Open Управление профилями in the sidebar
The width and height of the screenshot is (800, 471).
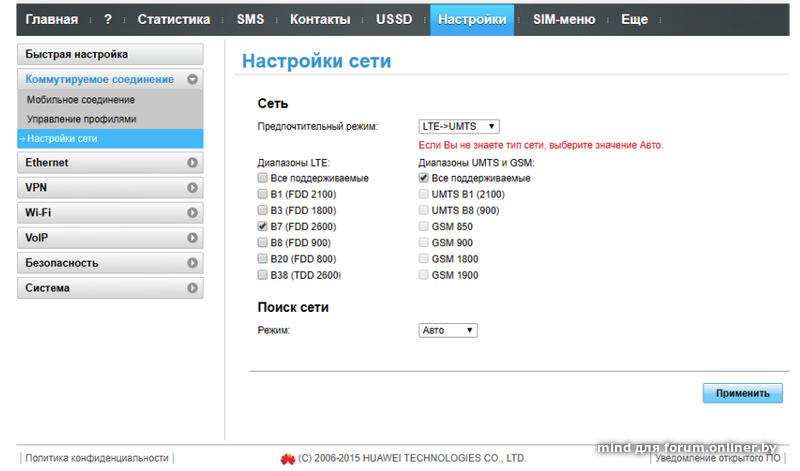point(82,119)
